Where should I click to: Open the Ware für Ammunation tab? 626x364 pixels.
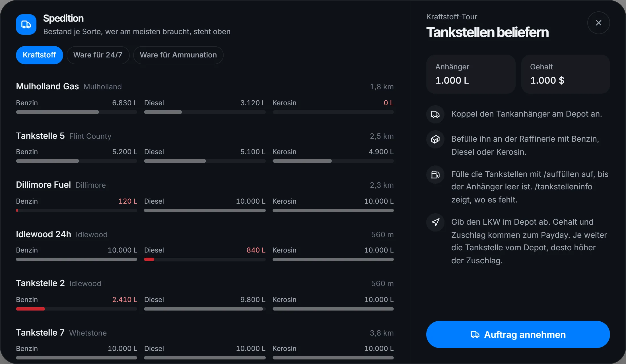click(x=178, y=55)
